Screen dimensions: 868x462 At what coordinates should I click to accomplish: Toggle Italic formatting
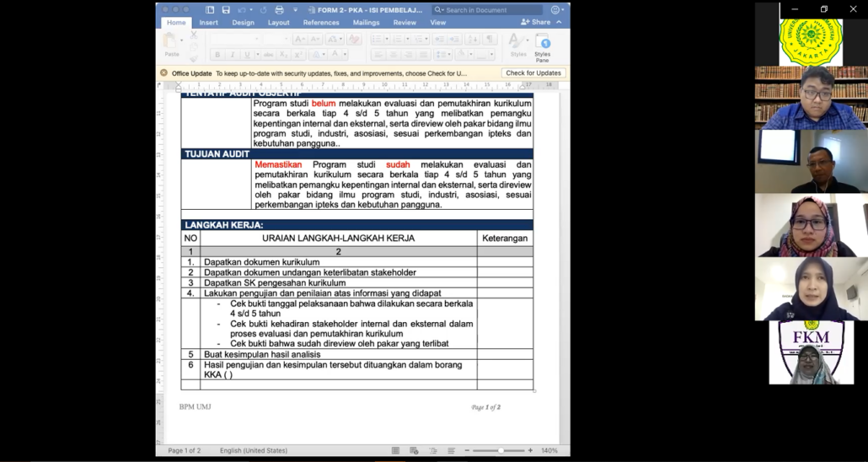tap(233, 55)
